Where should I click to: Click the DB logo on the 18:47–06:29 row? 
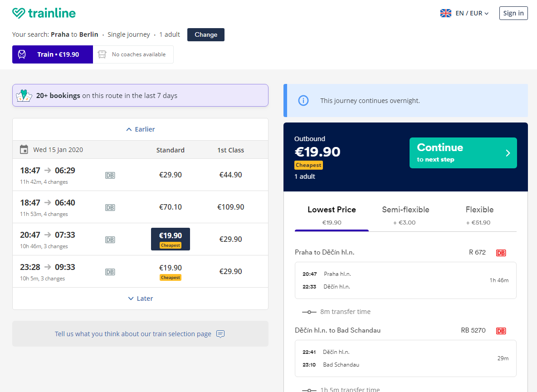pyautogui.click(x=110, y=175)
